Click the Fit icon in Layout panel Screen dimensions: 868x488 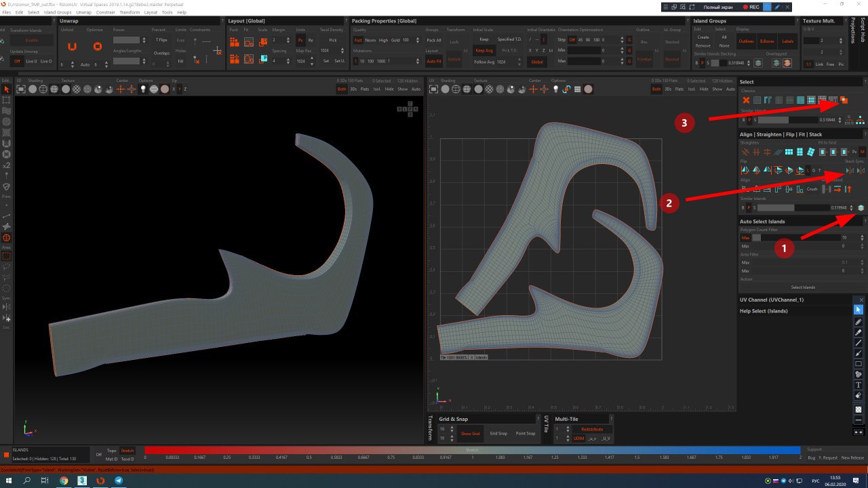pos(248,42)
